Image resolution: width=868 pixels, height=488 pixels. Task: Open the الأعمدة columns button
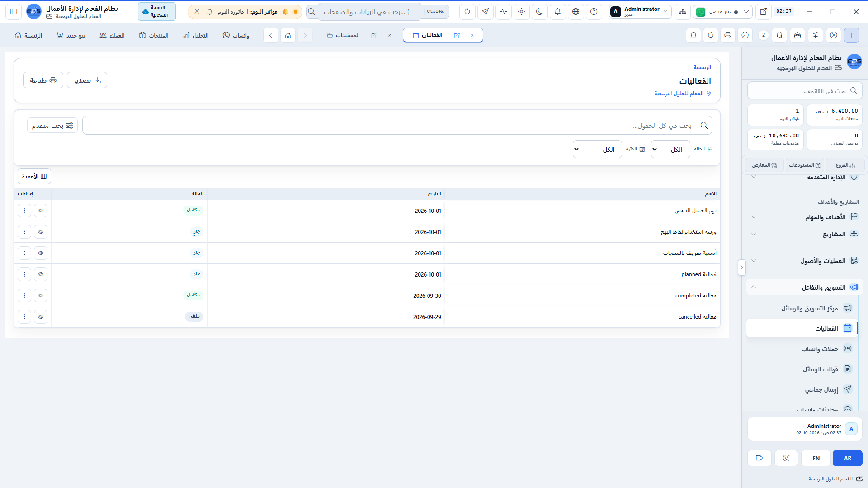[x=34, y=176]
